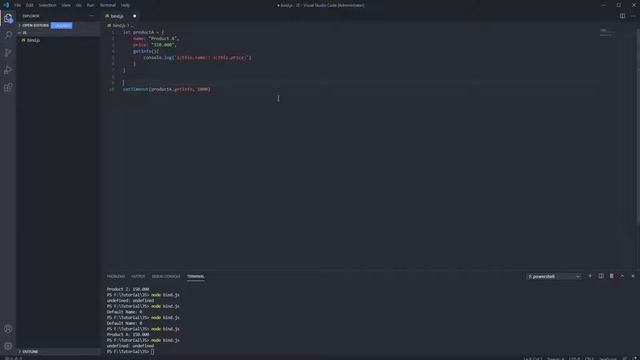Click the setTimeout line in editor

[x=167, y=89]
